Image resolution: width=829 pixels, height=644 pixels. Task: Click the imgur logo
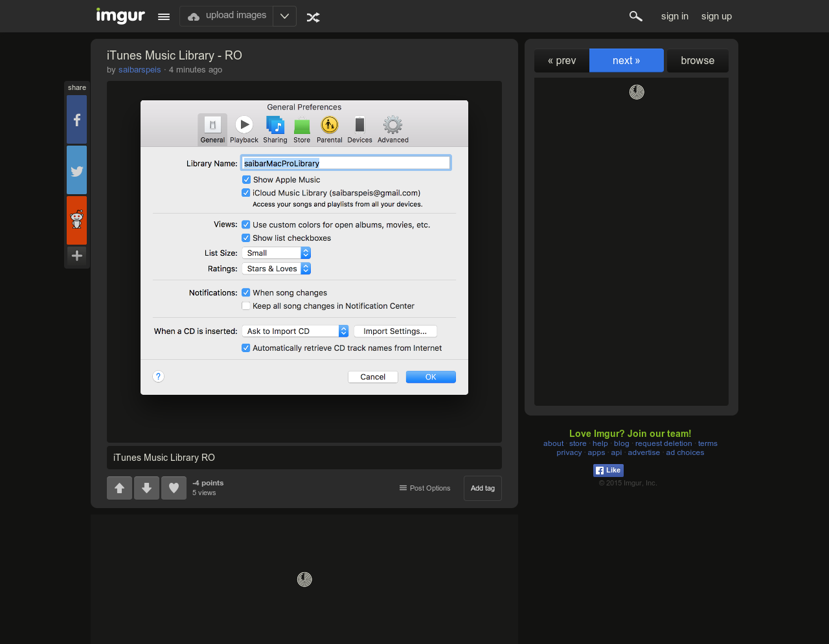pos(120,16)
